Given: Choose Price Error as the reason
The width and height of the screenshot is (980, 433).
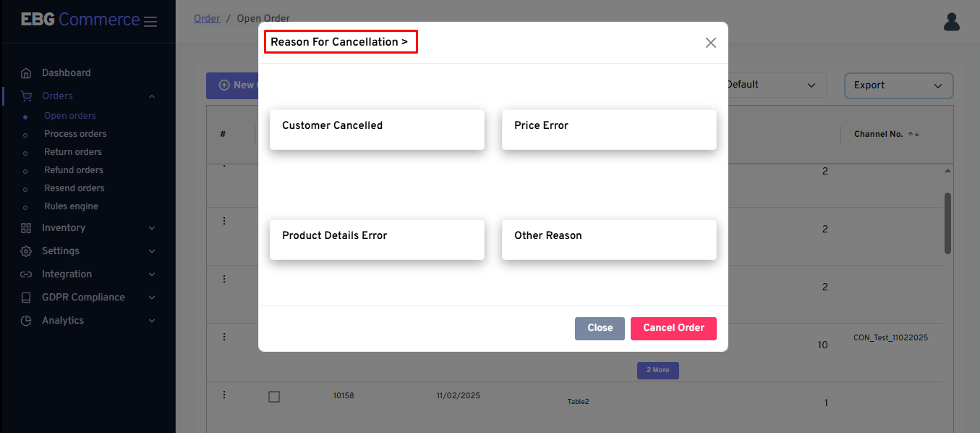Looking at the screenshot, I should [x=609, y=130].
